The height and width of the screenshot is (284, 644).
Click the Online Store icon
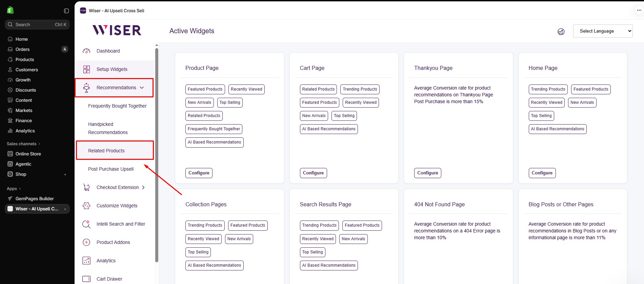point(10,154)
